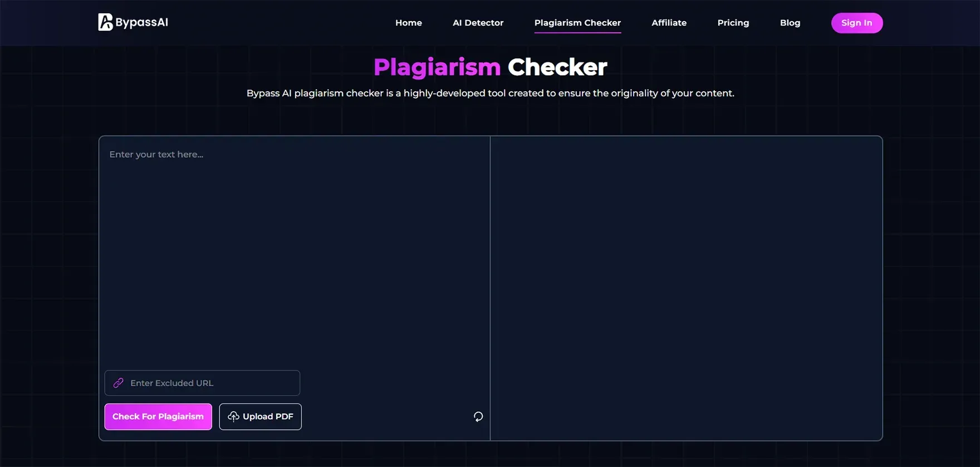Click the cloud upload icon in the Upload PDF button

coord(233,417)
